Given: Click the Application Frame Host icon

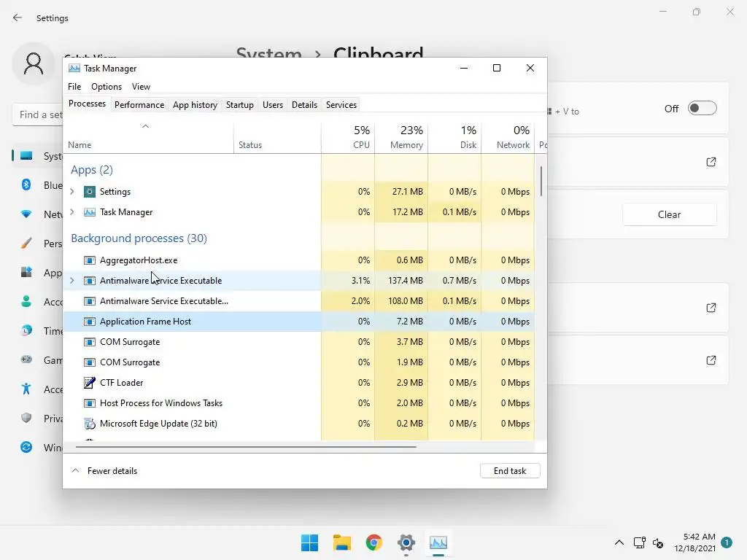Looking at the screenshot, I should 90,322.
